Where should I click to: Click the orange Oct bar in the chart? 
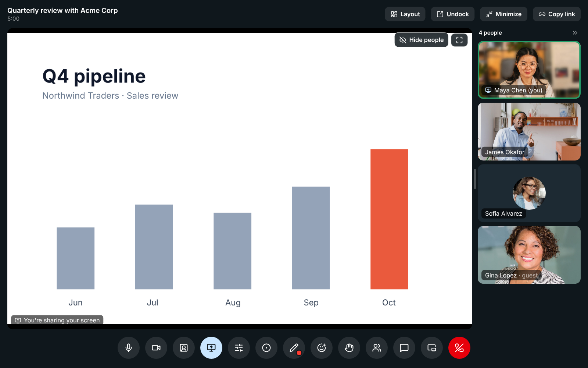tap(389, 219)
